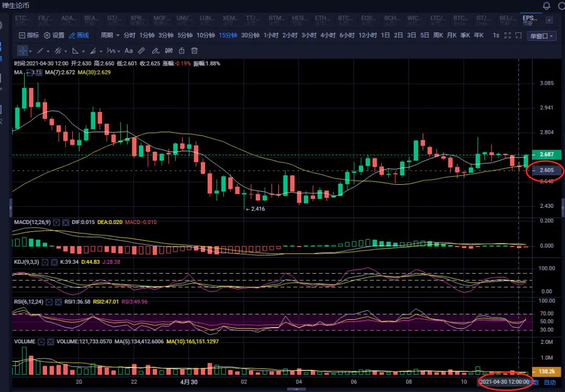The height and width of the screenshot is (392, 565).
Task: Select the 年K yearly chart
Action: [479, 36]
